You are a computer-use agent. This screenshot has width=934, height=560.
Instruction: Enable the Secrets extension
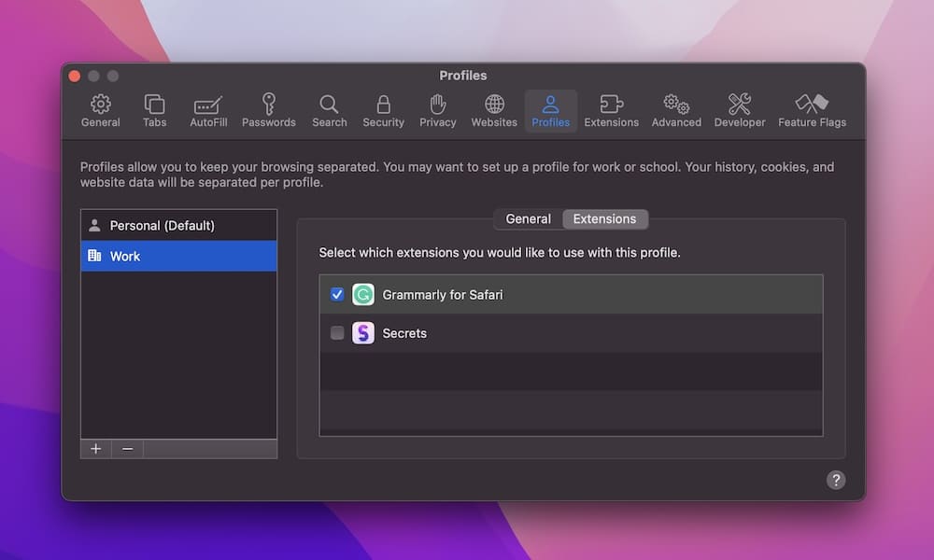point(337,332)
